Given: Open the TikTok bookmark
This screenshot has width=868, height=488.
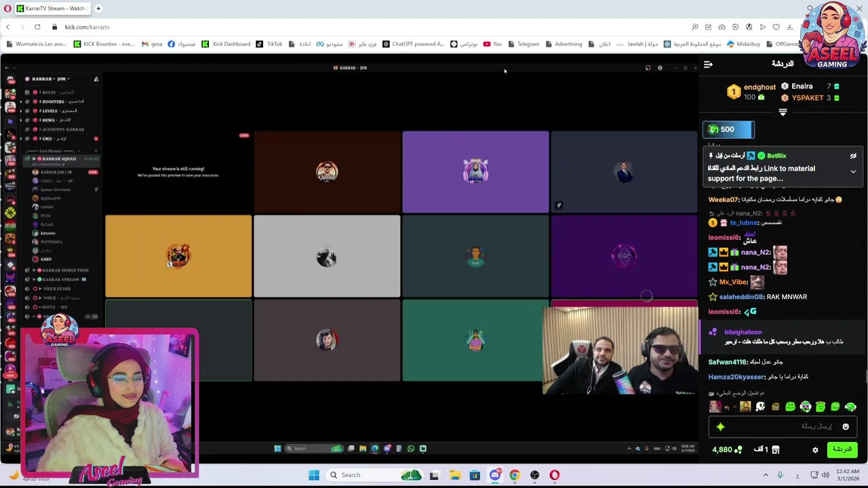Looking at the screenshot, I should click(x=269, y=44).
